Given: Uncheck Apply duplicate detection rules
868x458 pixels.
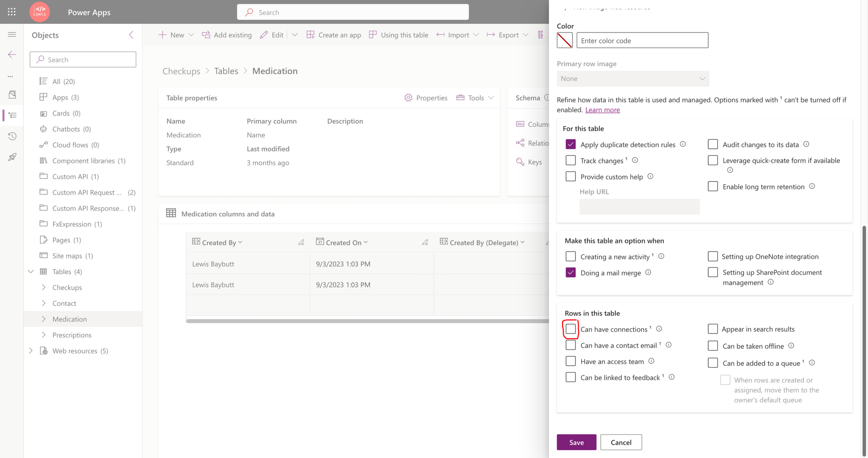Looking at the screenshot, I should point(571,144).
